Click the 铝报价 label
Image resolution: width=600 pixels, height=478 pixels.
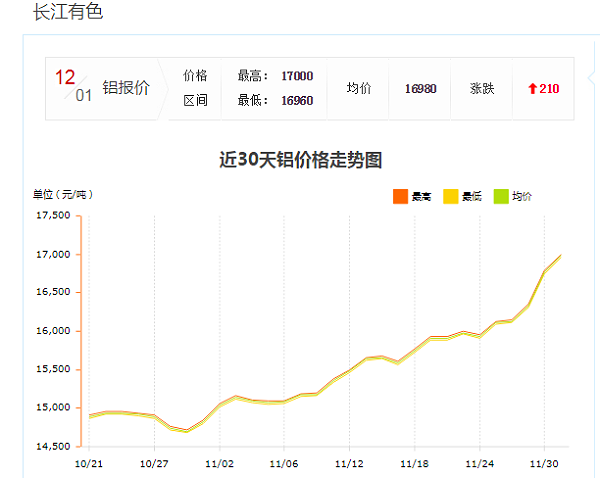[x=126, y=88]
